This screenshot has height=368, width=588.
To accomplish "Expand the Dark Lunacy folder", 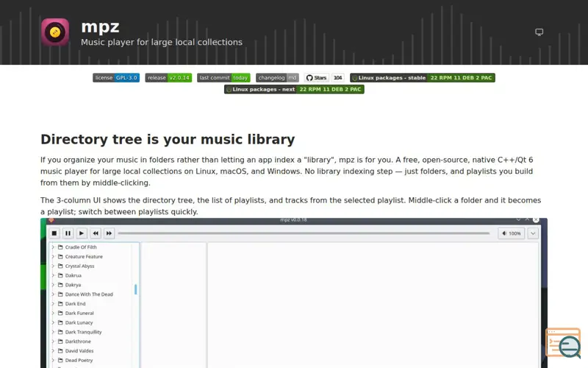I will point(53,322).
